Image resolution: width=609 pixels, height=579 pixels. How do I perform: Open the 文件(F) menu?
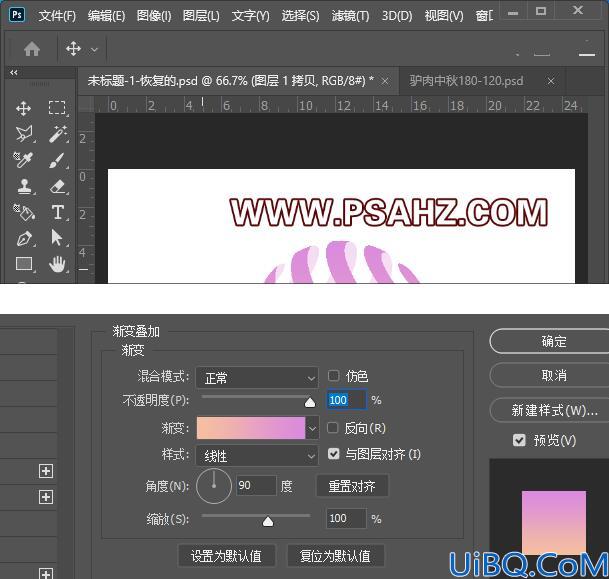click(57, 16)
